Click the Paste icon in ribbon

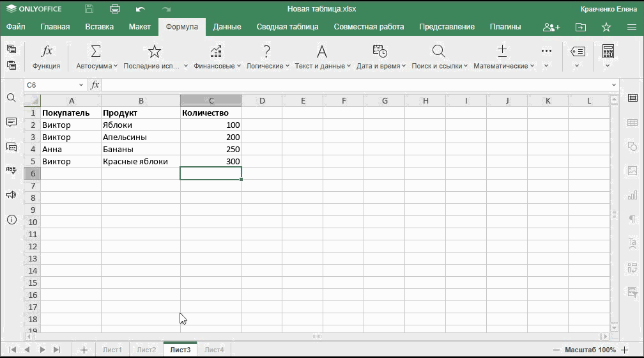[x=11, y=65]
